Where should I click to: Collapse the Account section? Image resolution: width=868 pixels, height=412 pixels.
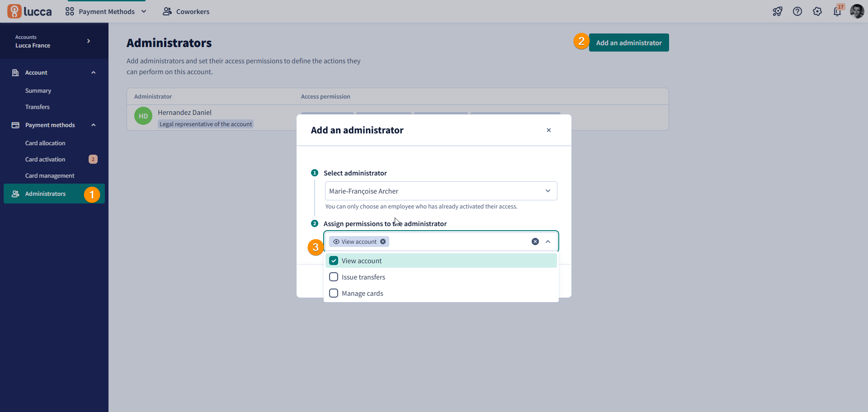coord(94,72)
